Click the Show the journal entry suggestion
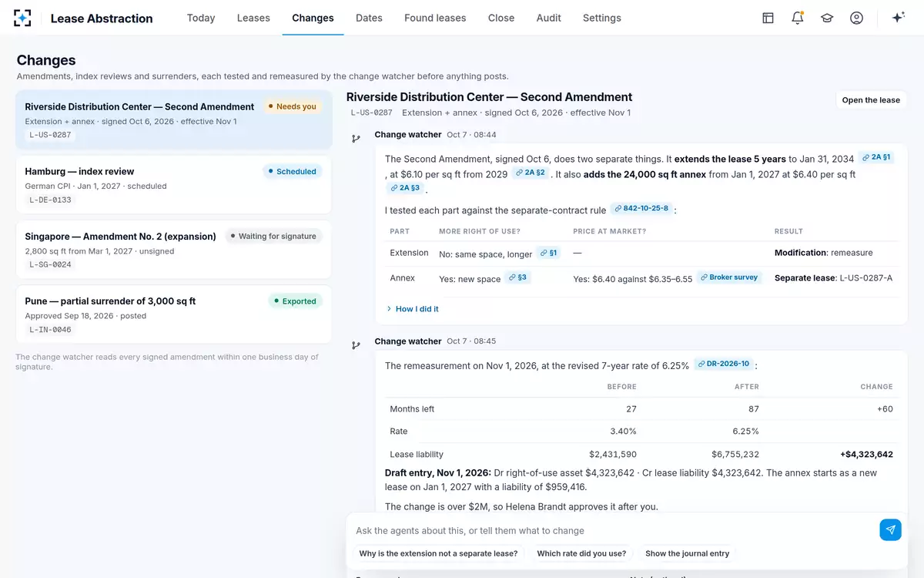 point(687,553)
